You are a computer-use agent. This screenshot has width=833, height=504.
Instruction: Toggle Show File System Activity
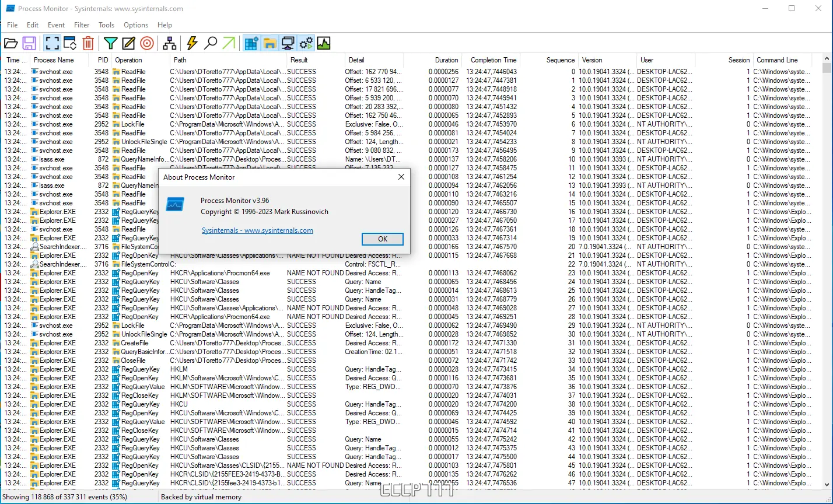269,43
